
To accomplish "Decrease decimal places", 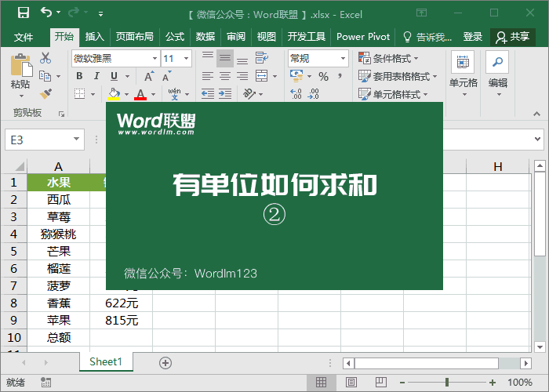I will pyautogui.click(x=314, y=94).
